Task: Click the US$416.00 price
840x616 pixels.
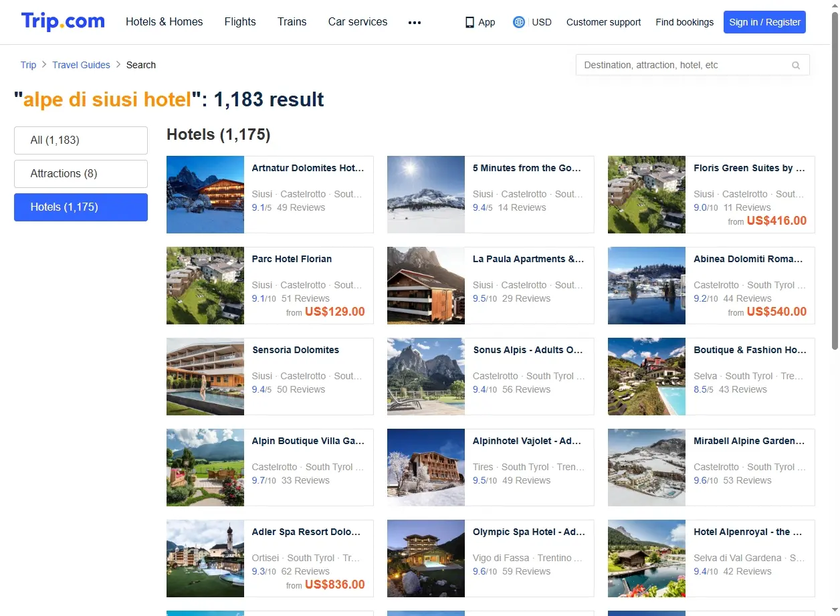Action: (776, 221)
